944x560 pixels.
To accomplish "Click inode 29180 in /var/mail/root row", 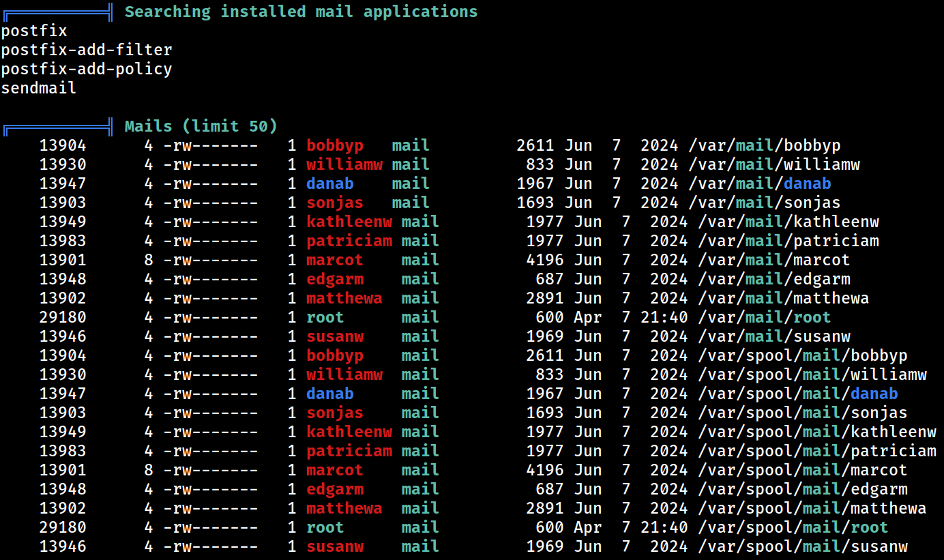I will coord(63,317).
